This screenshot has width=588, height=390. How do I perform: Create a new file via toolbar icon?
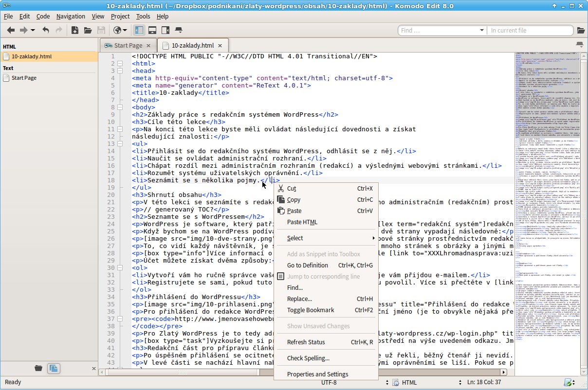[x=75, y=30]
